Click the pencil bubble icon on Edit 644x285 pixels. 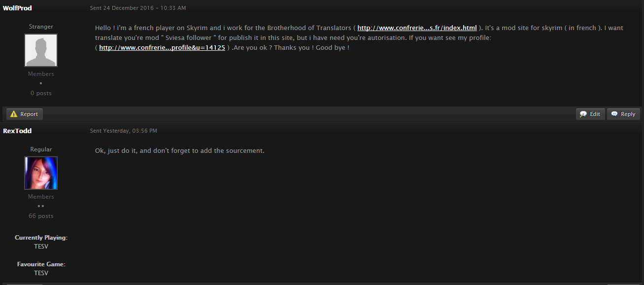583,114
